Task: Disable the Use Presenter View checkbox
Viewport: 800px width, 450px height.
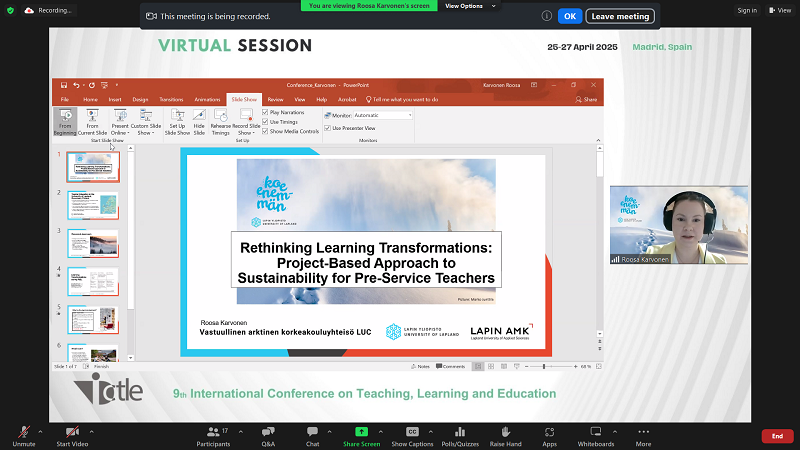Action: tap(328, 128)
